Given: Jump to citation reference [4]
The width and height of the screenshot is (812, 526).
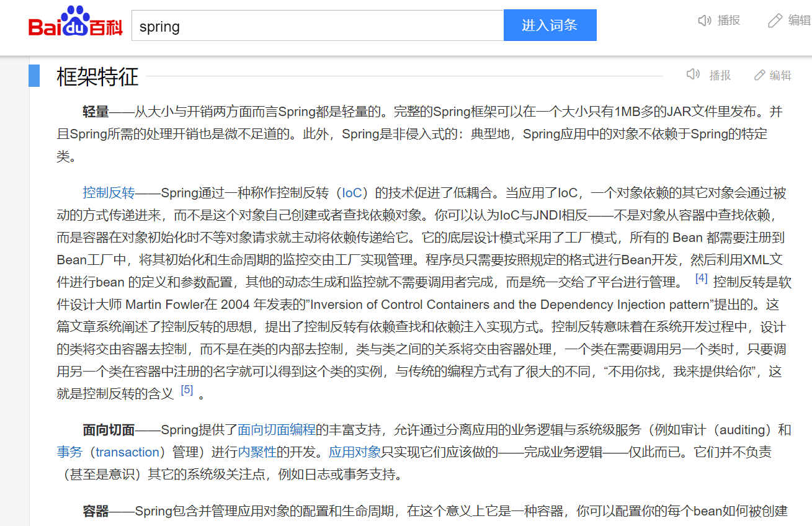Looking at the screenshot, I should (x=701, y=279).
